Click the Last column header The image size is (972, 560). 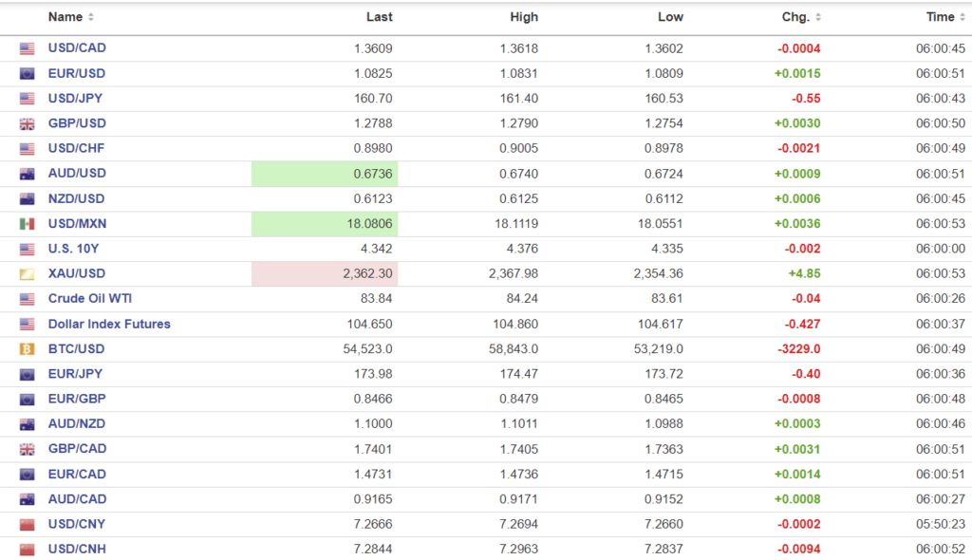[x=379, y=17]
